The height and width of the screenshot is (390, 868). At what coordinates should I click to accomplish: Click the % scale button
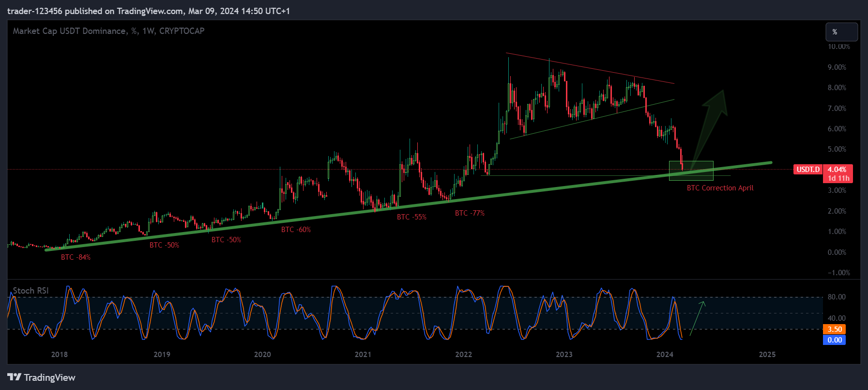coord(842,32)
